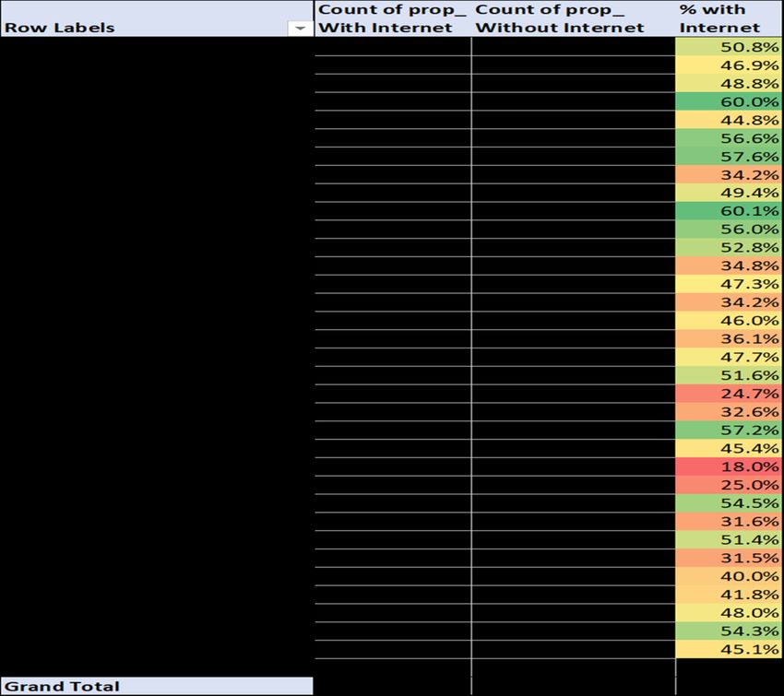
Task: Select the % with Internet column header
Action: click(x=728, y=18)
